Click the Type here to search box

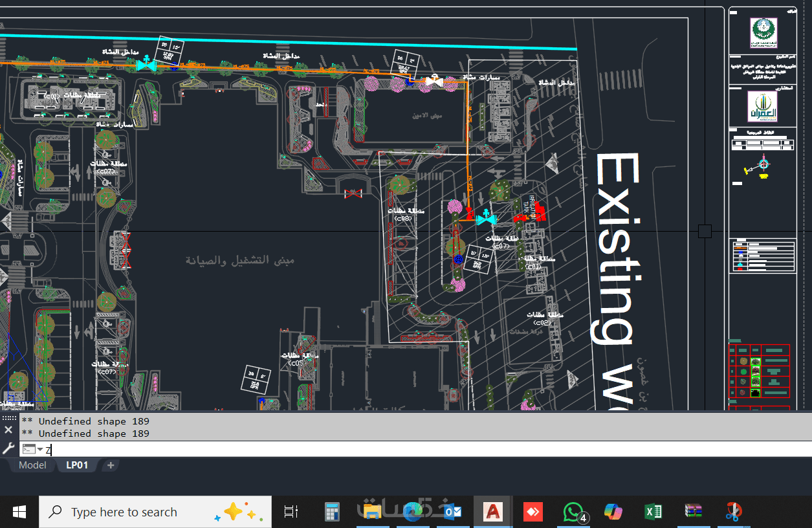(x=155, y=512)
